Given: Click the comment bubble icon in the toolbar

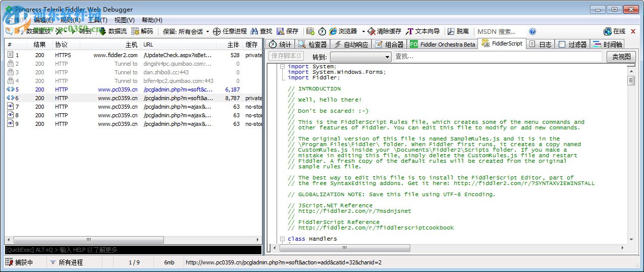Looking at the screenshot, I should pyautogui.click(x=10, y=31).
